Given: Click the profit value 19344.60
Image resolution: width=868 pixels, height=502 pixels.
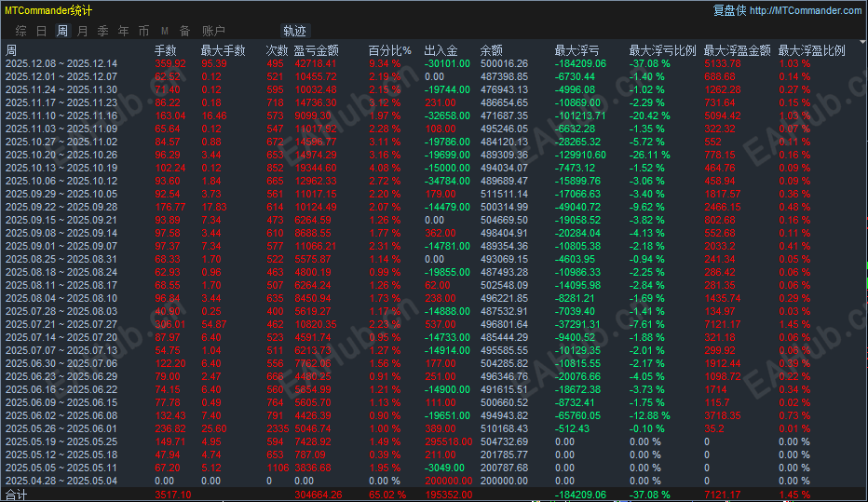Looking at the screenshot, I should 315,168.
